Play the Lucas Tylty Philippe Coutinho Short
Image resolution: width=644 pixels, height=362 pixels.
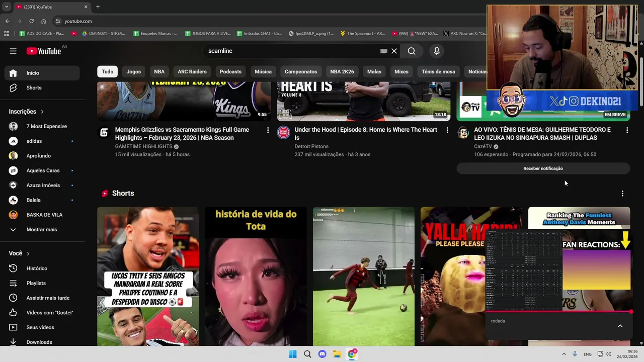click(148, 277)
